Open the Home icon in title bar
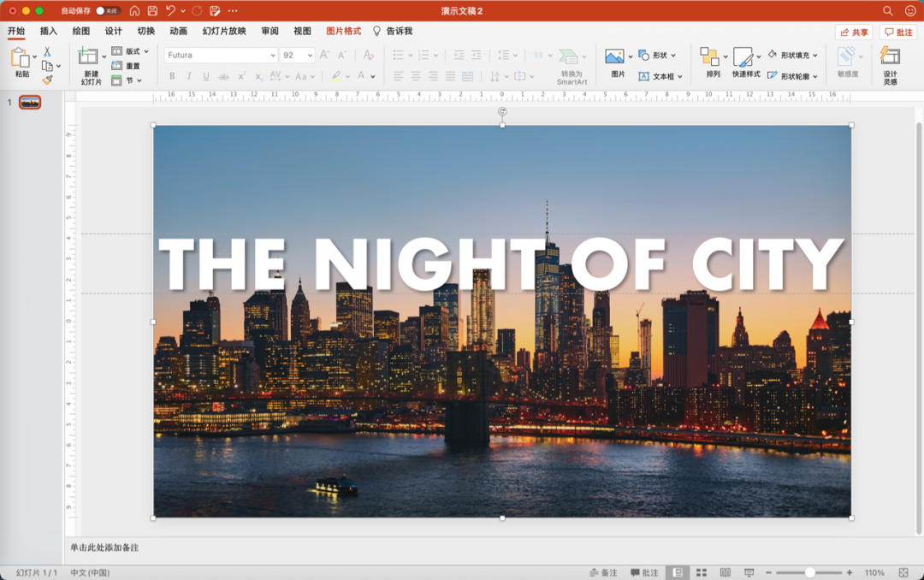This screenshot has height=580, width=924. 135,10
